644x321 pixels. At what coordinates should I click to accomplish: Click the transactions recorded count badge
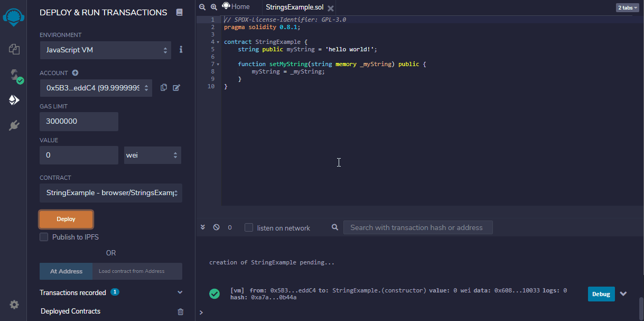tap(115, 292)
